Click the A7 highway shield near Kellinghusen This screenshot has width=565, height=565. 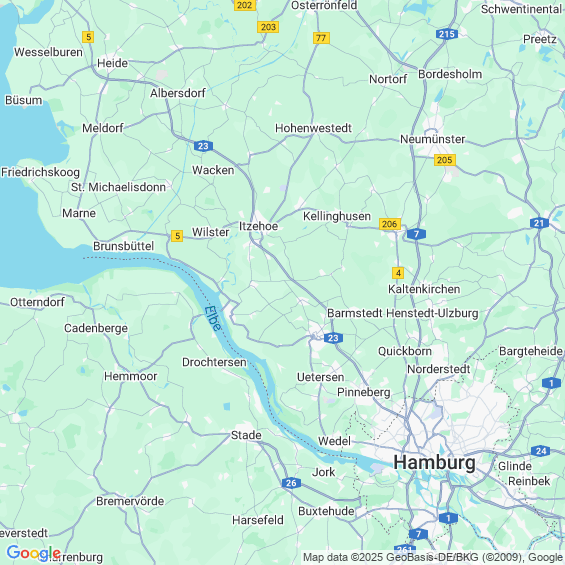click(416, 234)
